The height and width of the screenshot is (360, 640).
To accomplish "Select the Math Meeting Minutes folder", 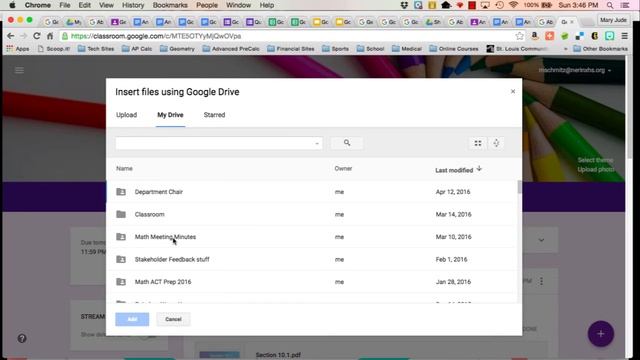I will [313, 237].
